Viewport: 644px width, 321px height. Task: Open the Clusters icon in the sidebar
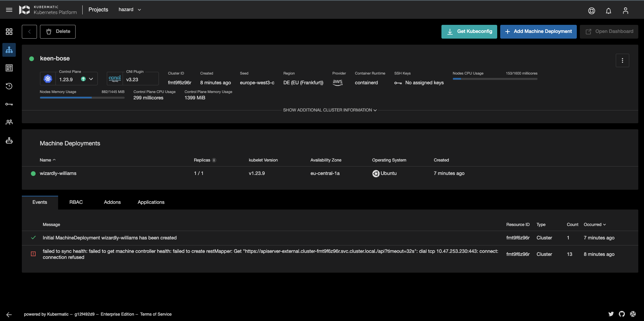coord(9,50)
